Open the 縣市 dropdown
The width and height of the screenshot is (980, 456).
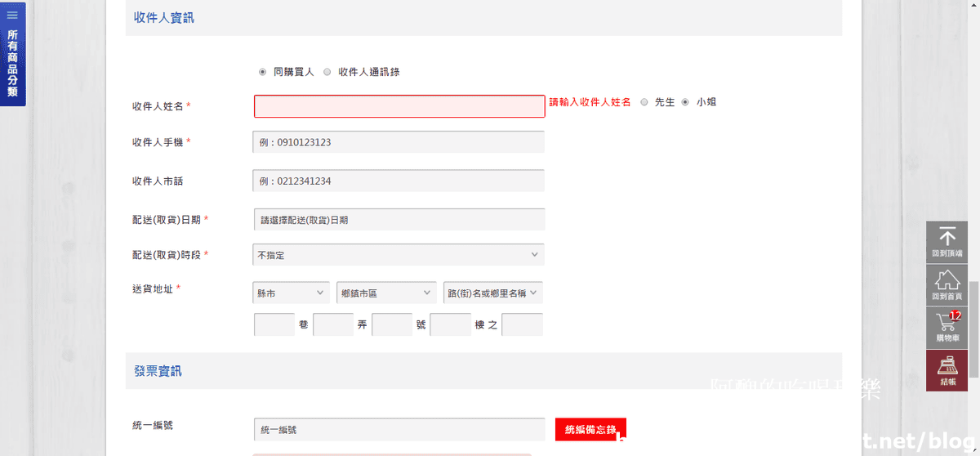pyautogui.click(x=292, y=293)
